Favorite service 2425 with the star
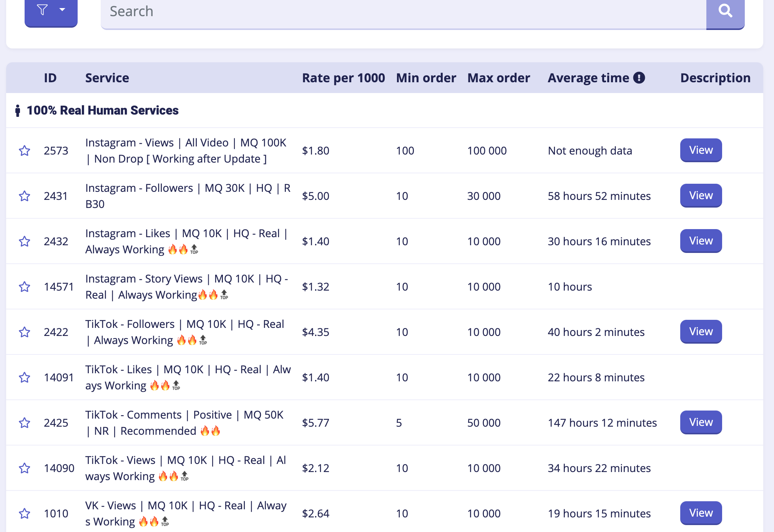The image size is (774, 532). click(x=25, y=423)
